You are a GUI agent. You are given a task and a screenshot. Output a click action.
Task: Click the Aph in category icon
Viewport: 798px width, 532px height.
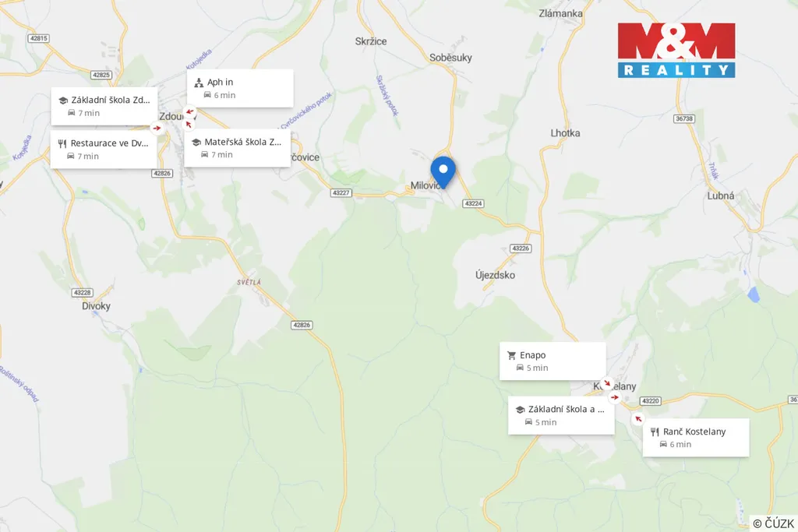199,83
